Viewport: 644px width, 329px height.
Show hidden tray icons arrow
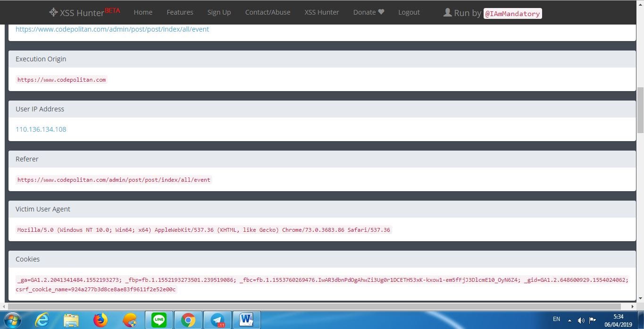569,320
